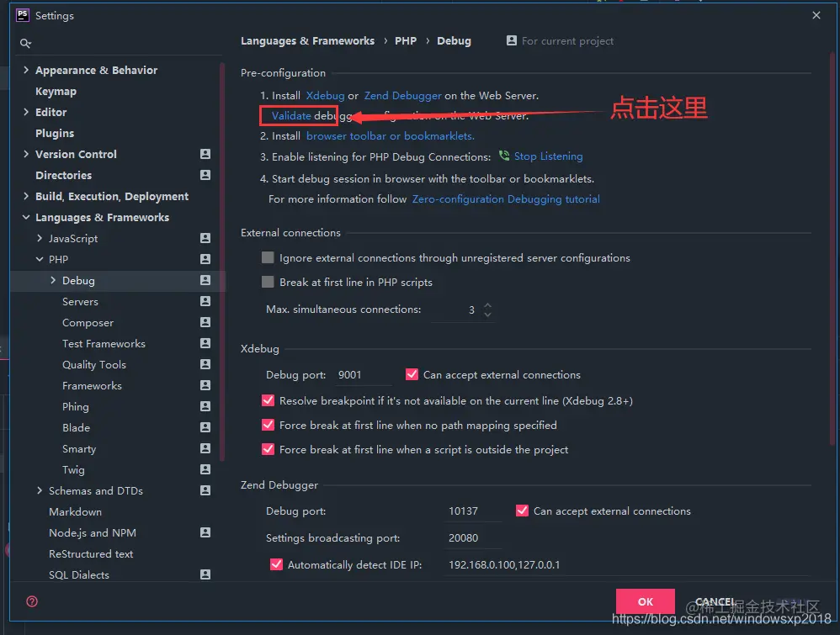This screenshot has height=635, width=840.
Task: Expand Version Control node
Action: (26, 154)
